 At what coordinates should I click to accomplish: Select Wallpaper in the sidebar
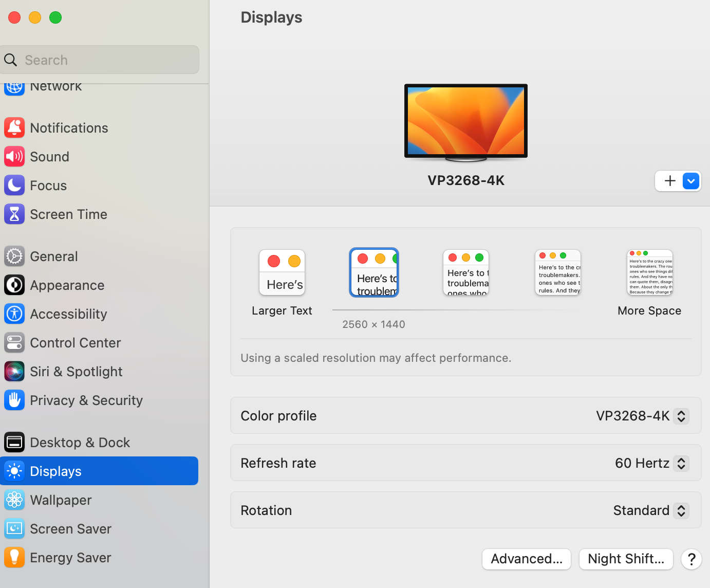pos(60,500)
